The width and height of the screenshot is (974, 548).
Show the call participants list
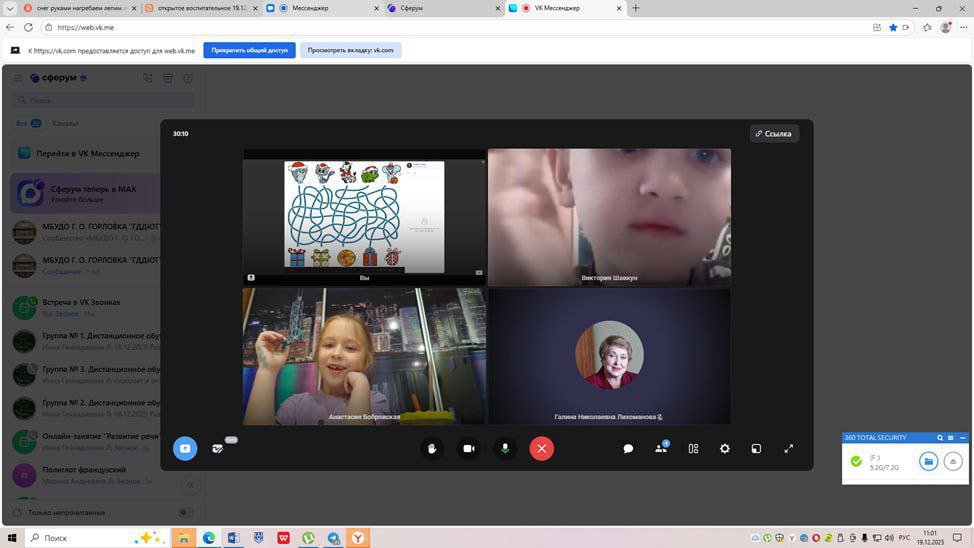(x=660, y=449)
